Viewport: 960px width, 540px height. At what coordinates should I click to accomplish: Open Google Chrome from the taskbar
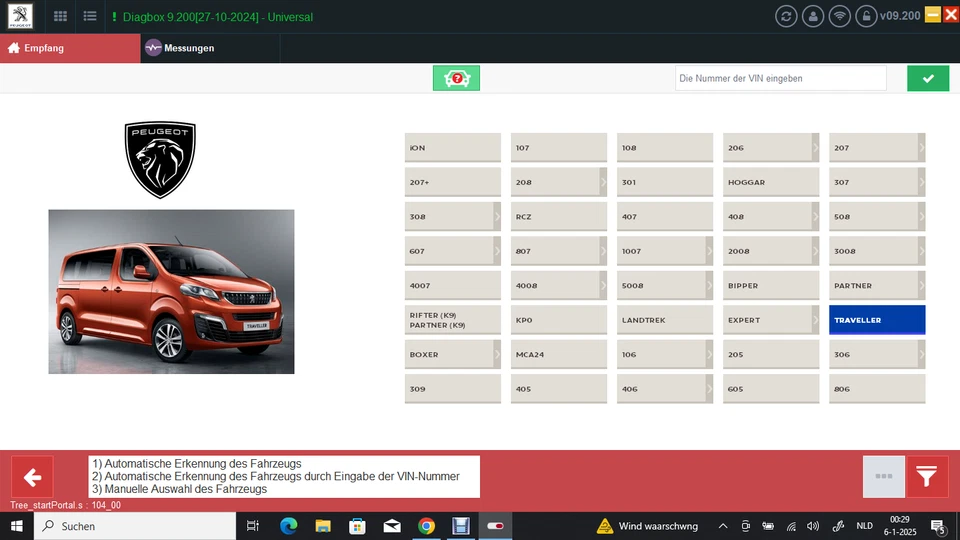[426, 526]
